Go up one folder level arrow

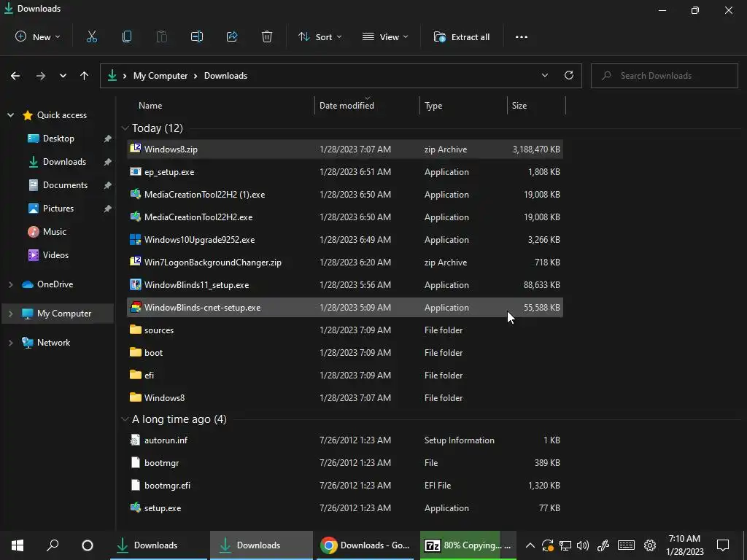[x=85, y=76]
